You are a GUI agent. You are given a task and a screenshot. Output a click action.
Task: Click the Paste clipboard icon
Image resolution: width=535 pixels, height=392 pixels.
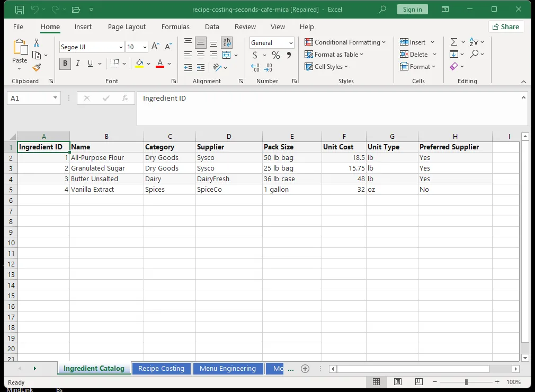coord(20,48)
